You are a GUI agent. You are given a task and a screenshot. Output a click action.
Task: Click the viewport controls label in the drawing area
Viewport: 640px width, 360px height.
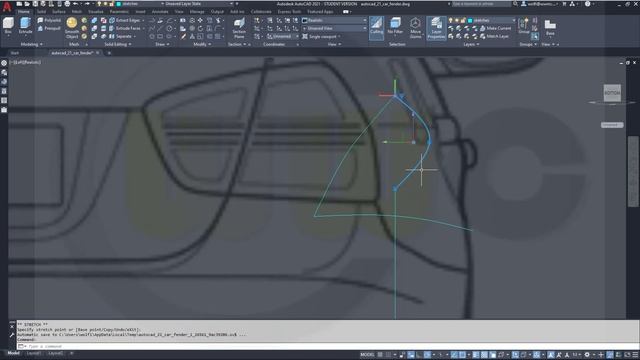tap(25, 62)
